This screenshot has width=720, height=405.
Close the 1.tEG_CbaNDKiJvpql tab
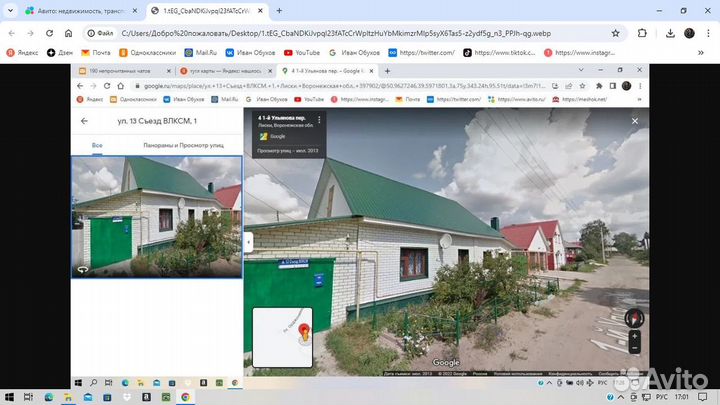point(260,11)
